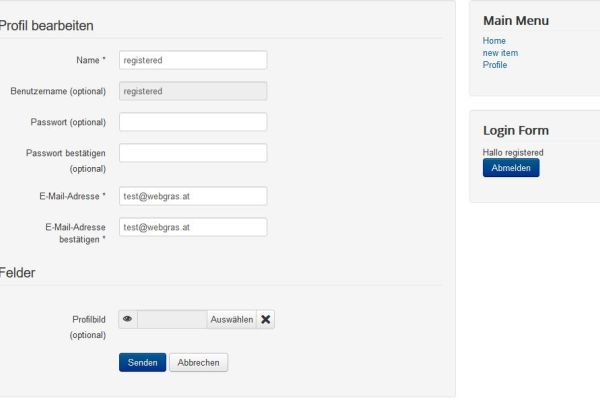Click the Login Form heading

click(x=516, y=131)
